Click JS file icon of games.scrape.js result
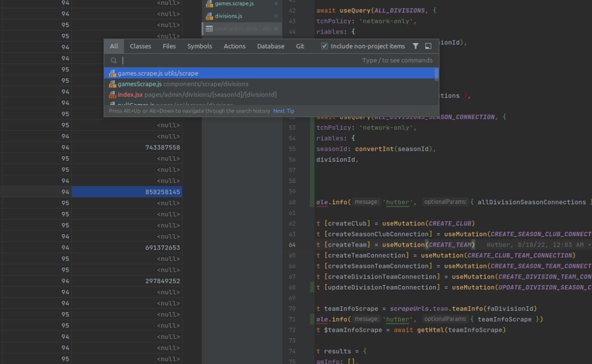 click(112, 73)
